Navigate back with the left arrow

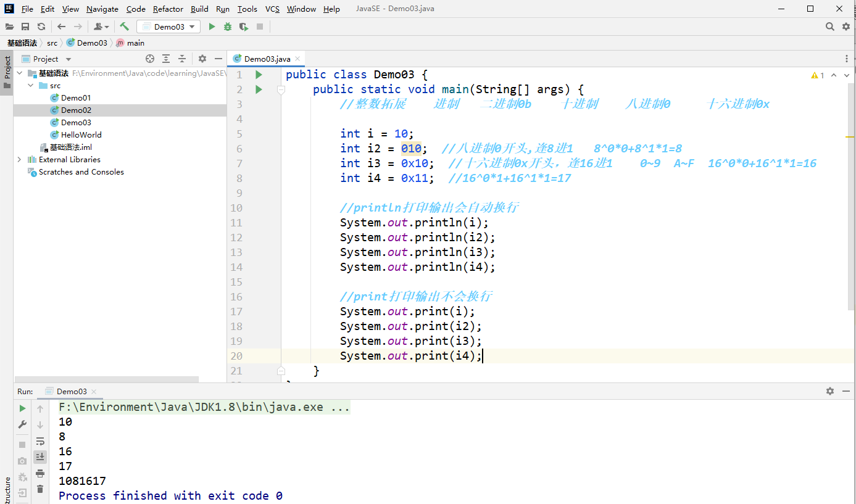pos(62,27)
